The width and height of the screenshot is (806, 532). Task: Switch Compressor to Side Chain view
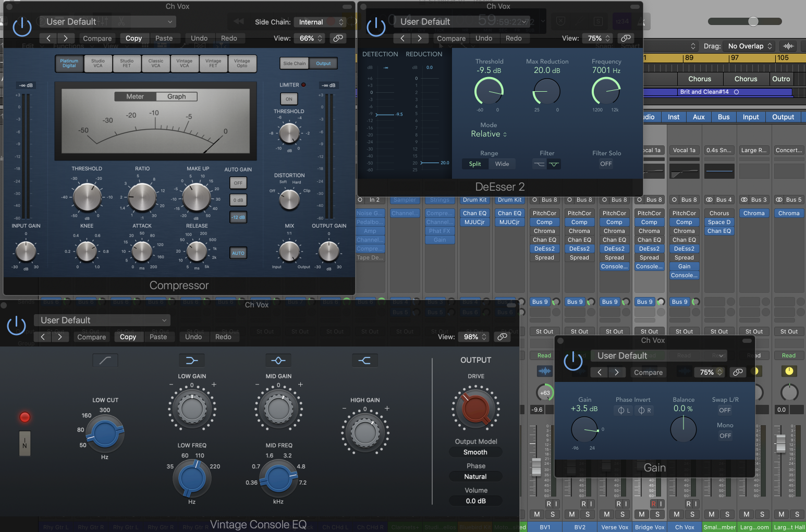click(x=295, y=64)
